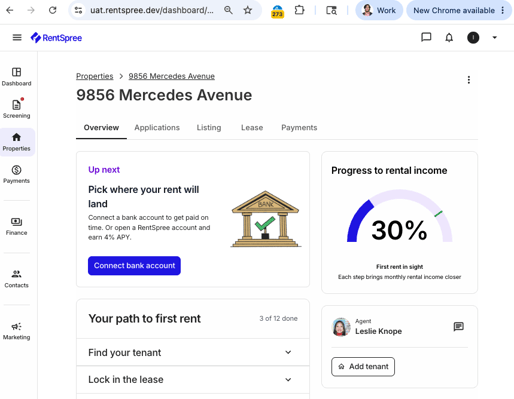514x399 pixels.
Task: Click New Chrome available update button
Action: 459,10
